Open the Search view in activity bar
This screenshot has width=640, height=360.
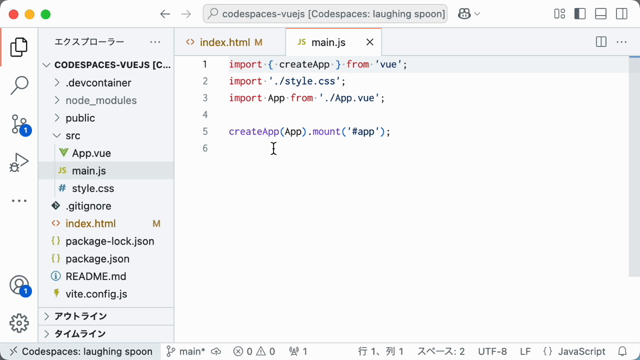point(19,86)
